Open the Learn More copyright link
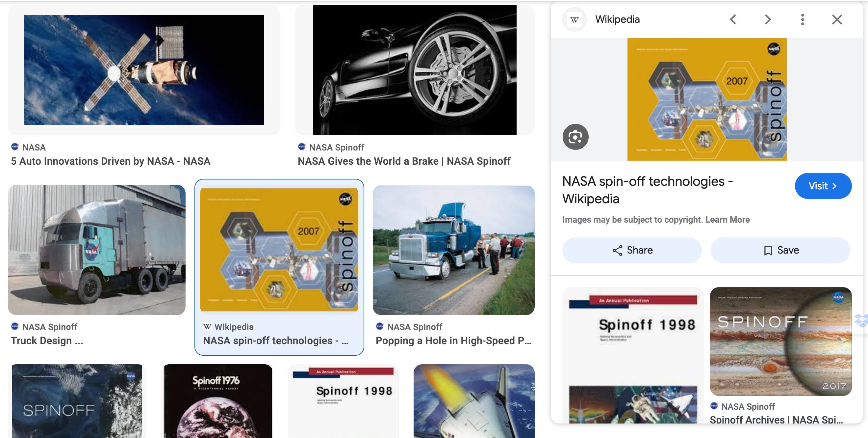 point(728,220)
